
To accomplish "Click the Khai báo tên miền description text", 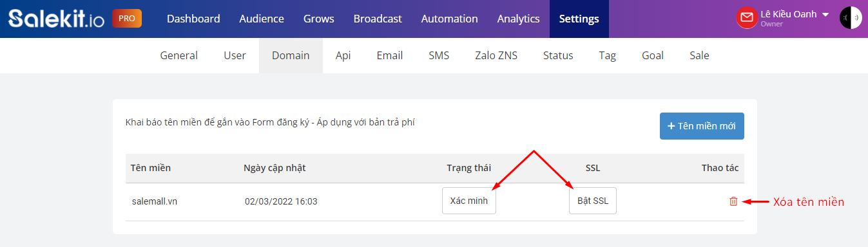I will pos(270,122).
